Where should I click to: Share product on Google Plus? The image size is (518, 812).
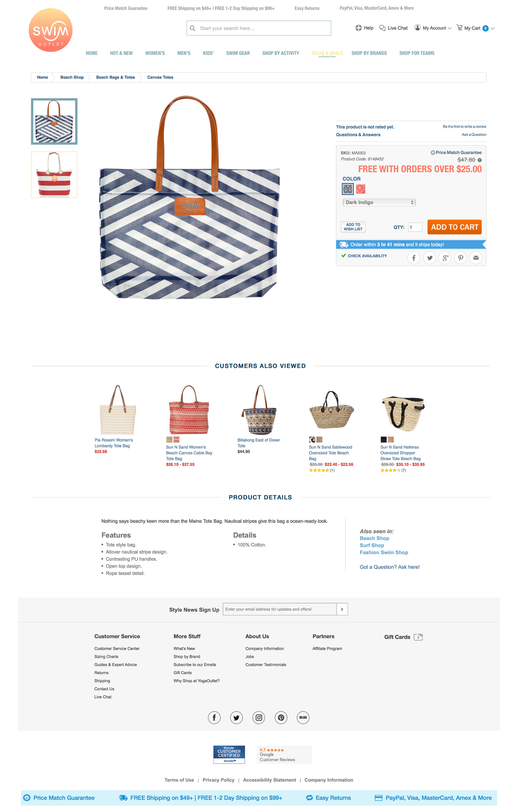coord(445,258)
